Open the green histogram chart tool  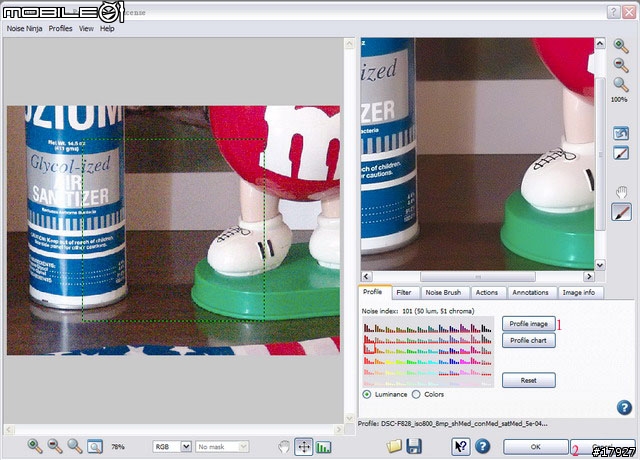tap(324, 447)
